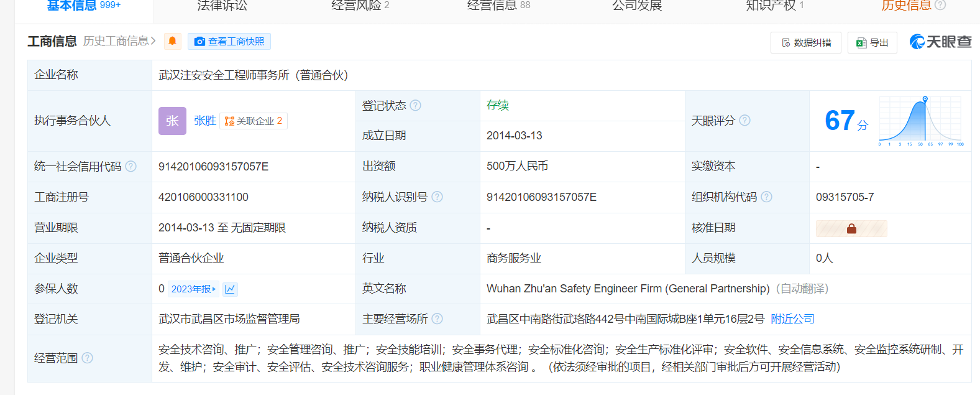Open 张胜 partner profile link
Image resolution: width=980 pixels, height=395 pixels.
tap(205, 121)
